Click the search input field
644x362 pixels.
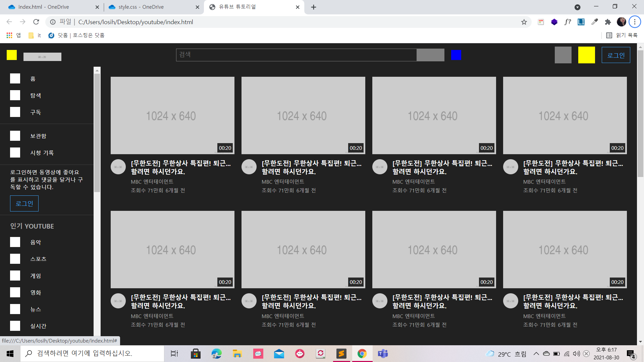(x=296, y=55)
